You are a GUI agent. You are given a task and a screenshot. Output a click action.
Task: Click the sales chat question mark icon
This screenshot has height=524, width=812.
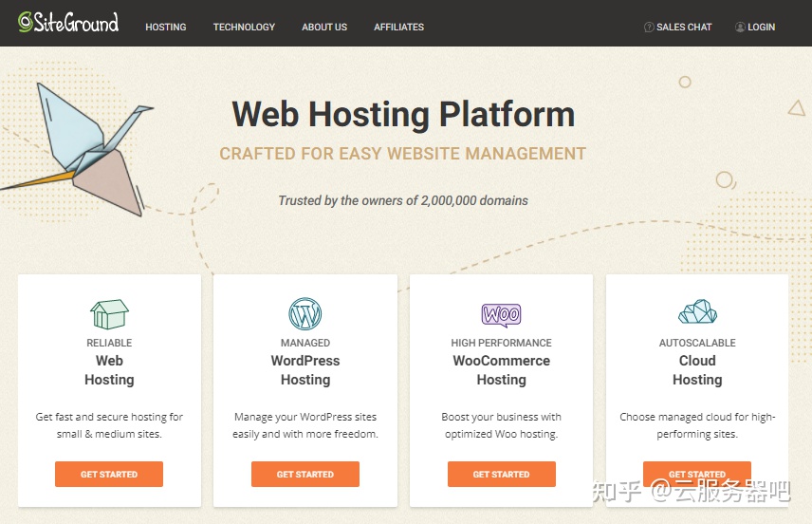[x=648, y=27]
